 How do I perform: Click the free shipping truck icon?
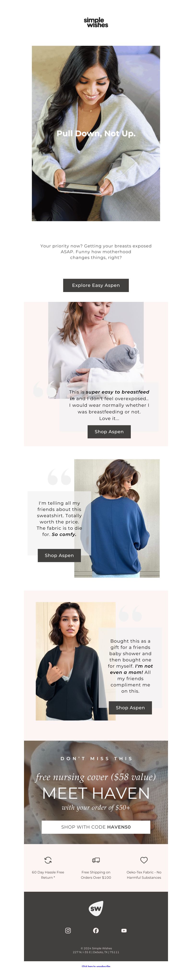click(x=96, y=860)
